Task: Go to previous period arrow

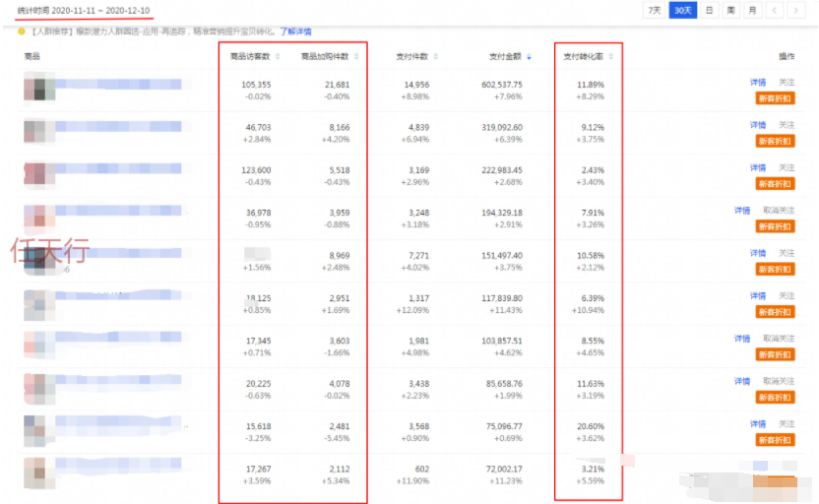Action: point(776,10)
